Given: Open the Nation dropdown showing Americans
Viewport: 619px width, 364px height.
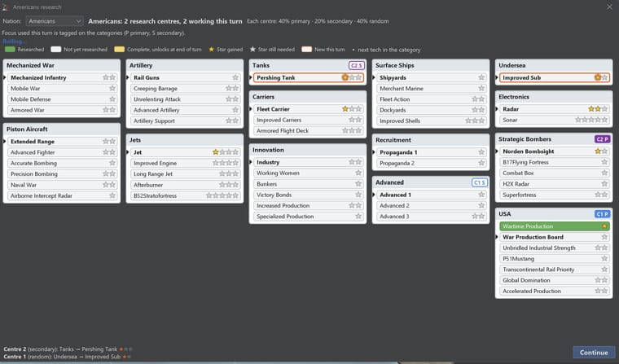Looking at the screenshot, I should click(x=55, y=21).
